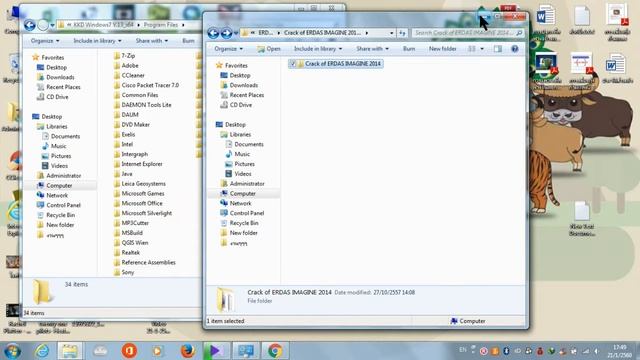The height and width of the screenshot is (360, 640).
Task: Select Administrator in front window sidebar
Action: [242, 184]
